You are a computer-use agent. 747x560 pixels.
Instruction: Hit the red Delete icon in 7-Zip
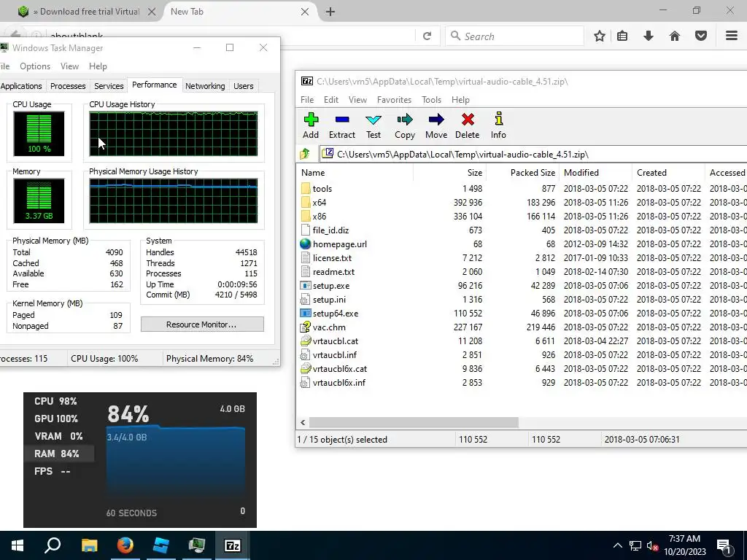pyautogui.click(x=468, y=125)
